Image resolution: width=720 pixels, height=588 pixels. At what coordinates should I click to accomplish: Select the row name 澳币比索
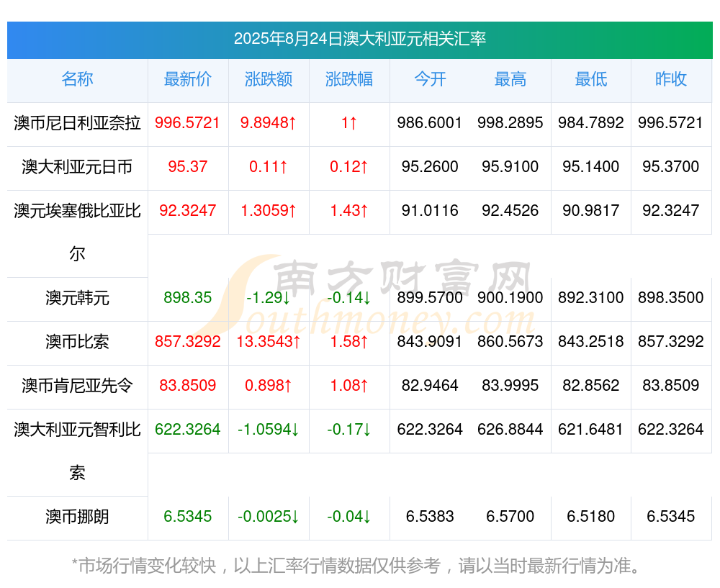77,342
